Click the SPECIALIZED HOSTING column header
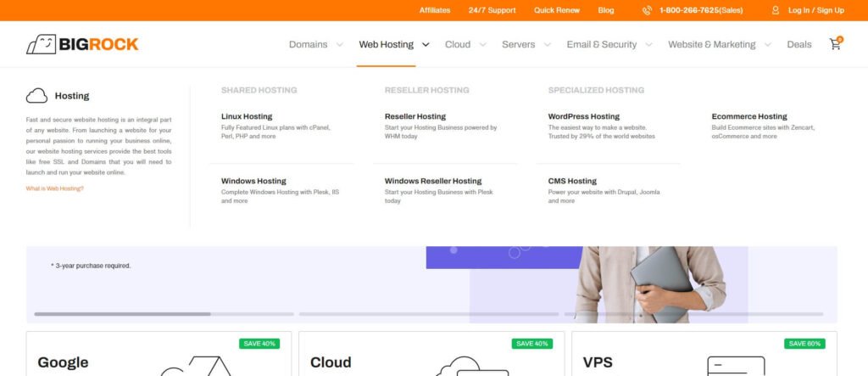The width and height of the screenshot is (868, 376). pos(596,90)
